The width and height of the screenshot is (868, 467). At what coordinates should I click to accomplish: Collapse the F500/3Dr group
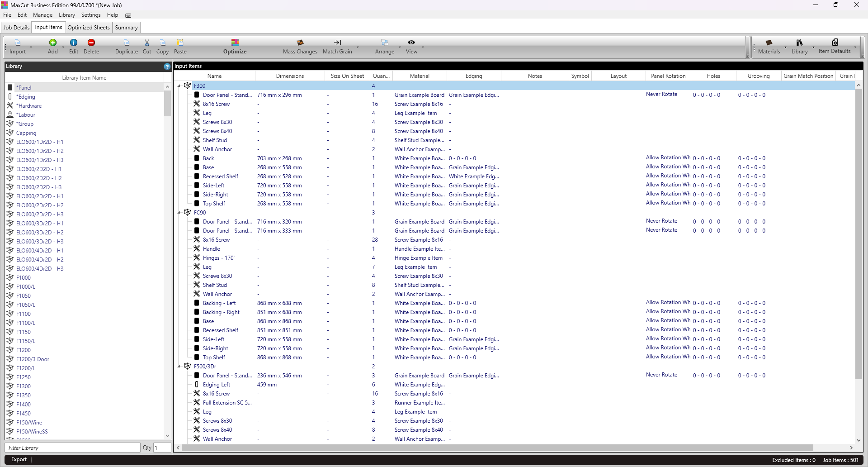(179, 366)
